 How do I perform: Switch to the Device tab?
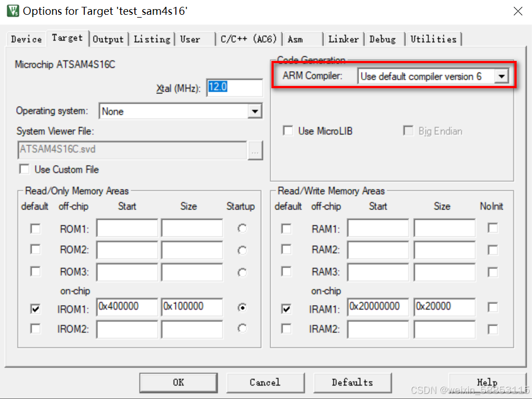(26, 39)
